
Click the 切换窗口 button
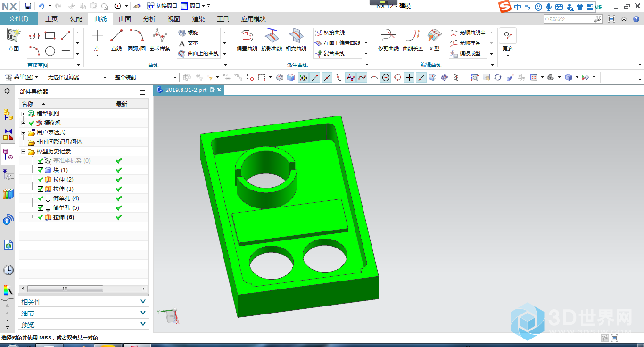pos(162,6)
